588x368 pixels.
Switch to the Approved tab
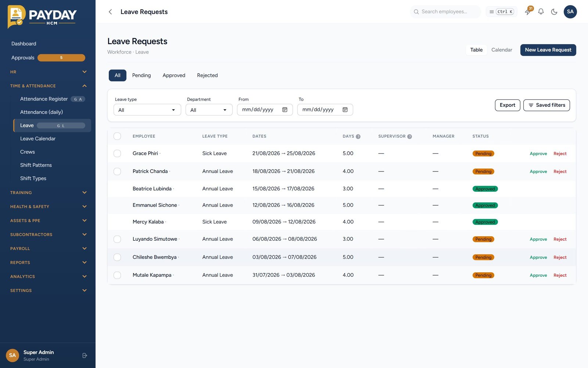tap(174, 75)
